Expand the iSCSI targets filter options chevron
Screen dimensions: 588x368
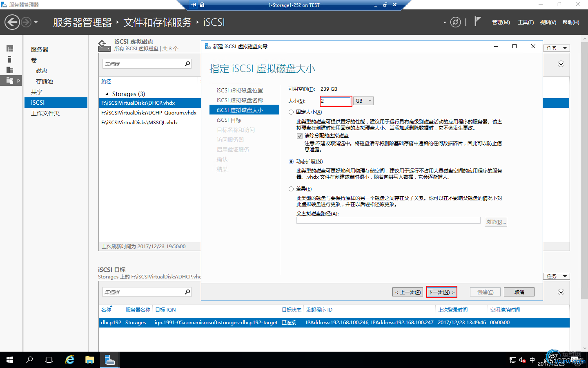point(561,292)
